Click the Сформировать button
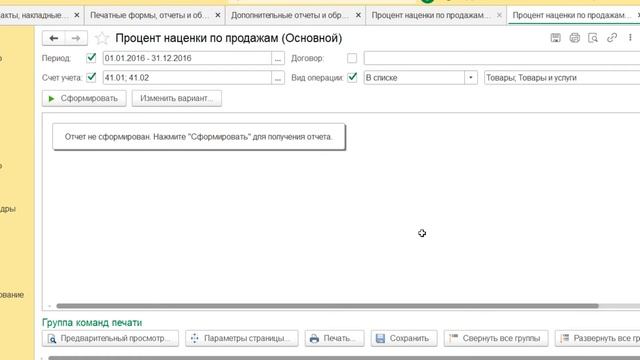The height and width of the screenshot is (360, 640). pyautogui.click(x=84, y=98)
